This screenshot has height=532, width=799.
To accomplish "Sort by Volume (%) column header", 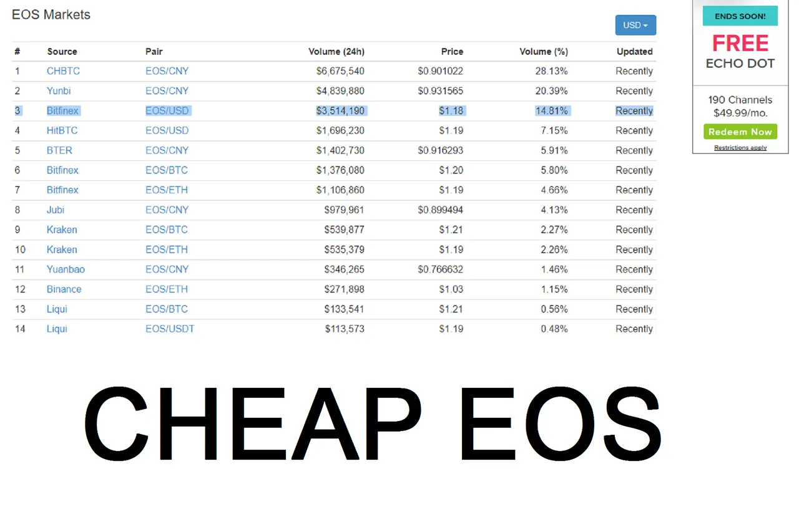I will pos(544,52).
